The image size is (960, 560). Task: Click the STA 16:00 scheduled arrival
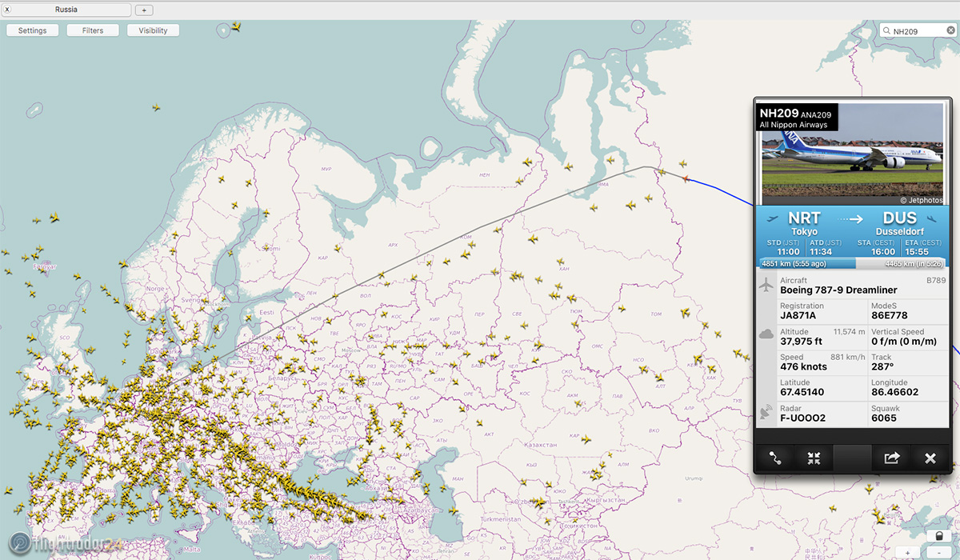(x=883, y=251)
